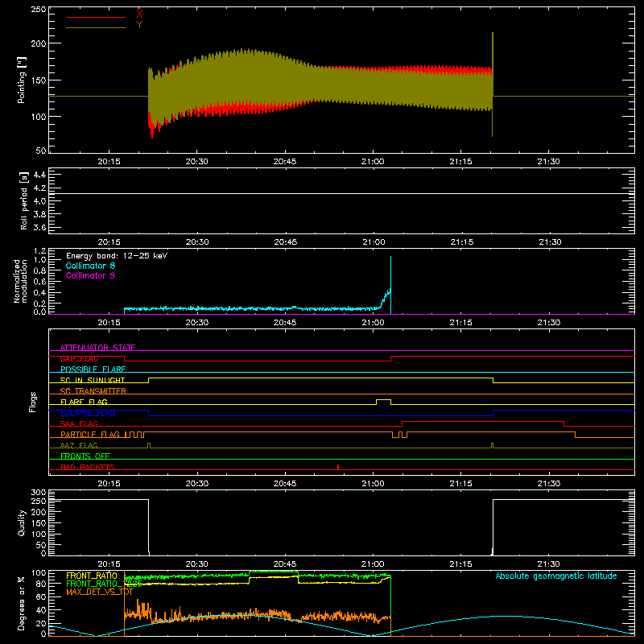Screen dimensions: 644x644
Task: Click the Collimator 8 legend entry
Action: tap(90, 266)
